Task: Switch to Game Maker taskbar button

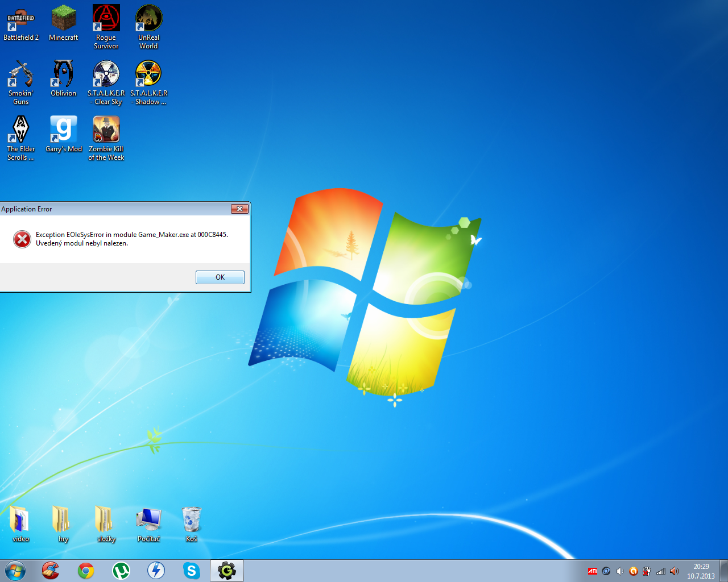Action: [x=227, y=571]
